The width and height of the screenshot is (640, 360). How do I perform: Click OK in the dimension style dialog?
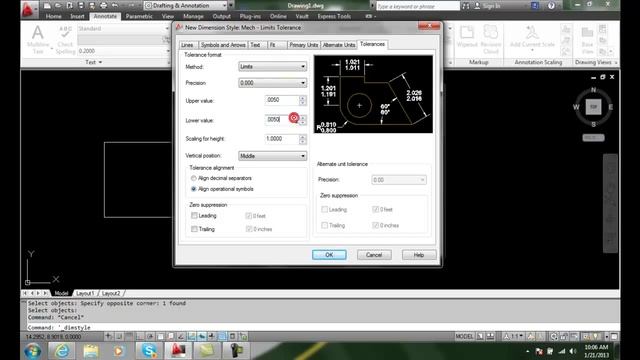pyautogui.click(x=329, y=255)
